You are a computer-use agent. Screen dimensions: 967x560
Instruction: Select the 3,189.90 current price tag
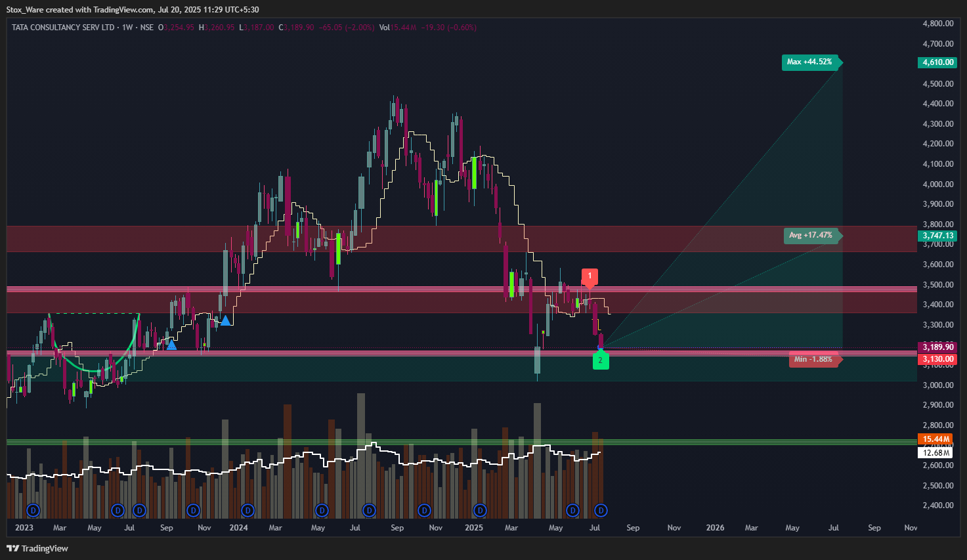click(937, 347)
